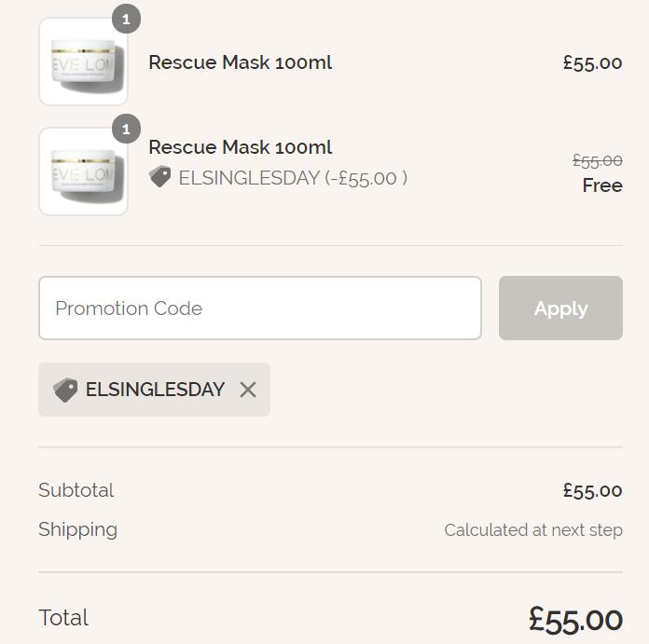Click the Subtotal £55.00 amount
This screenshot has width=649, height=644.
593,490
